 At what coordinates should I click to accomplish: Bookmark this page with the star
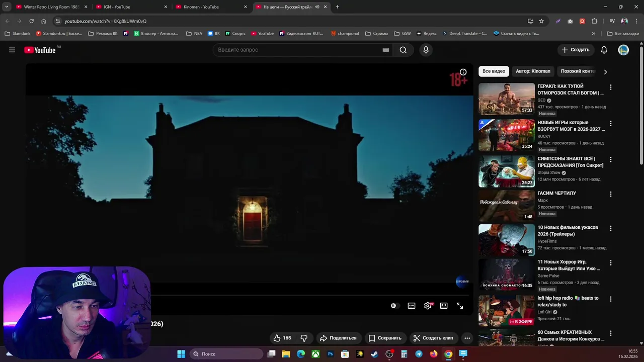(541, 21)
